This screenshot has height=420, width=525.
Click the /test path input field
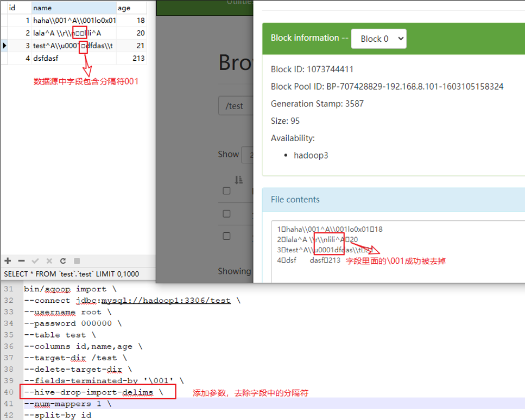(236, 106)
